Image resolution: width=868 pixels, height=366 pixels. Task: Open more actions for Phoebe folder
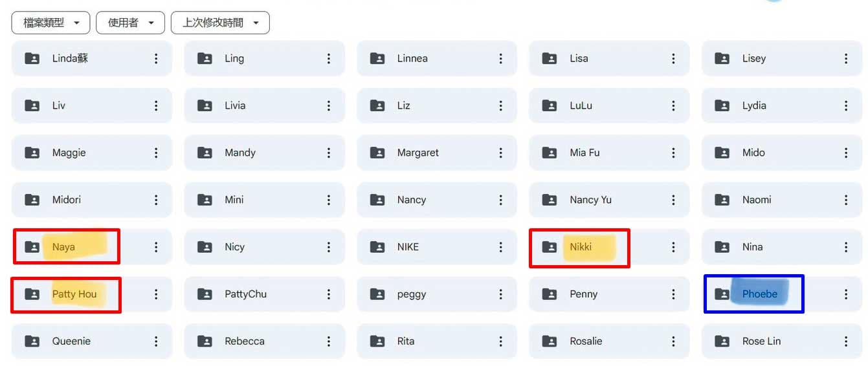pos(846,294)
